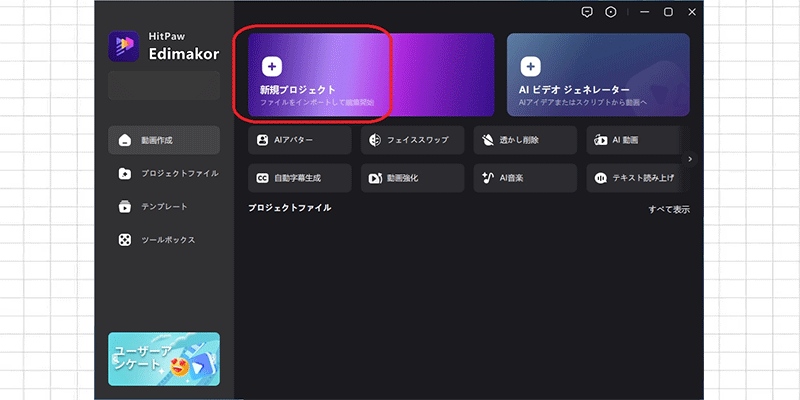Maximize the Edimakor window
The width and height of the screenshot is (800, 400).
click(x=668, y=12)
